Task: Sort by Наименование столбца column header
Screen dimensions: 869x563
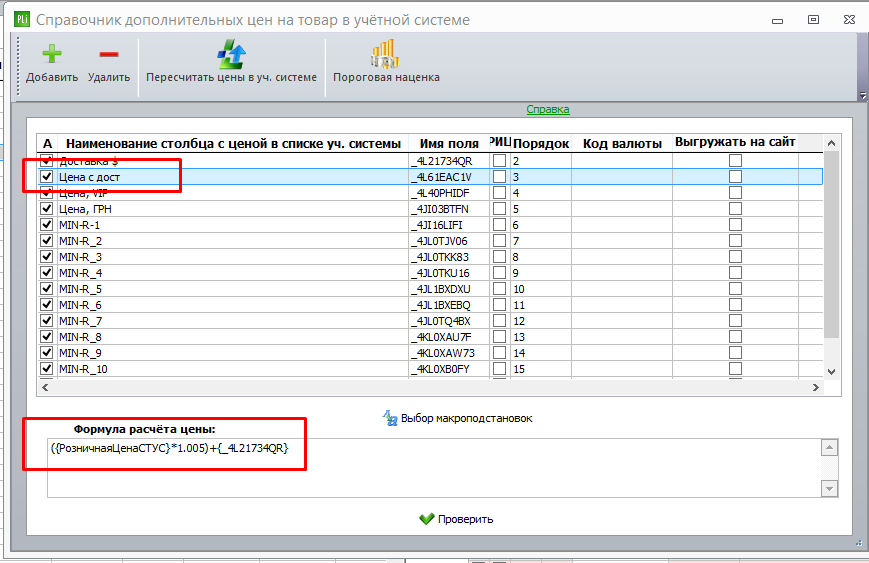Action: [x=233, y=144]
